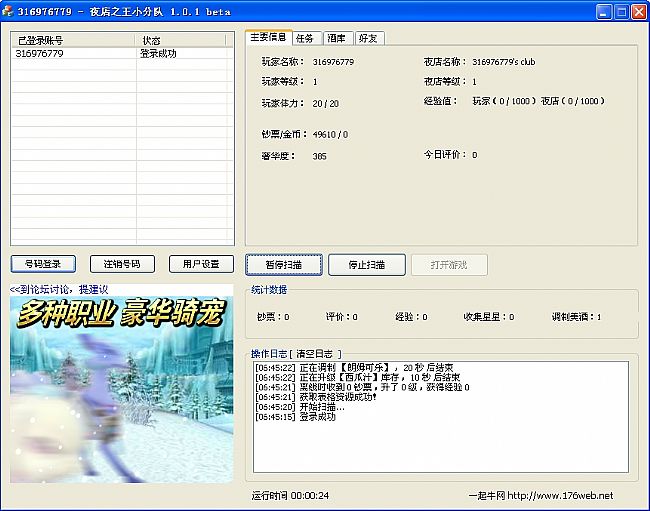Maximize the window
Image resolution: width=650 pixels, height=511 pixels.
pos(621,12)
